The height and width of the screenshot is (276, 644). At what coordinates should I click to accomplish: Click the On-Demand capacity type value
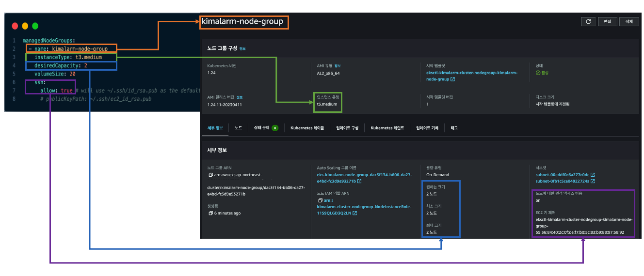coord(437,175)
